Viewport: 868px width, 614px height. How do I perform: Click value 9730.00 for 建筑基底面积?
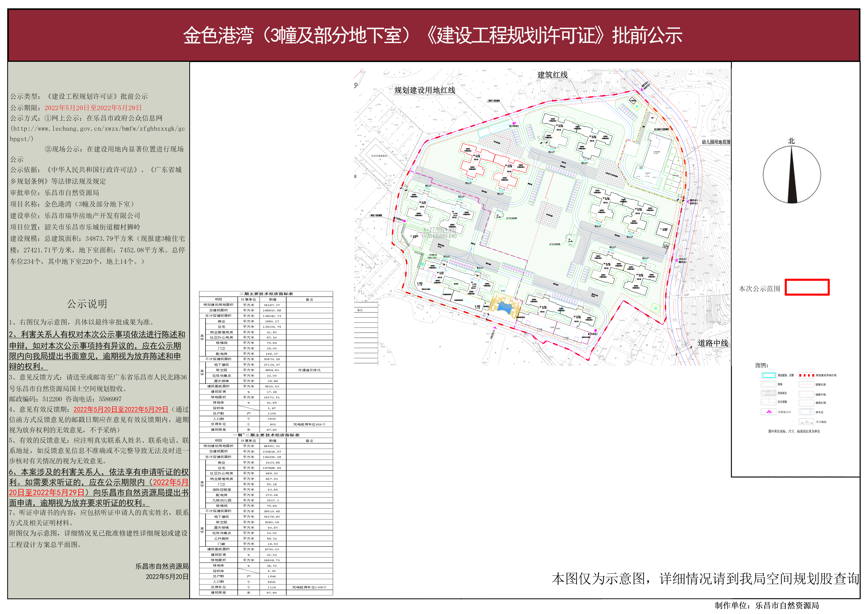pyautogui.click(x=272, y=549)
